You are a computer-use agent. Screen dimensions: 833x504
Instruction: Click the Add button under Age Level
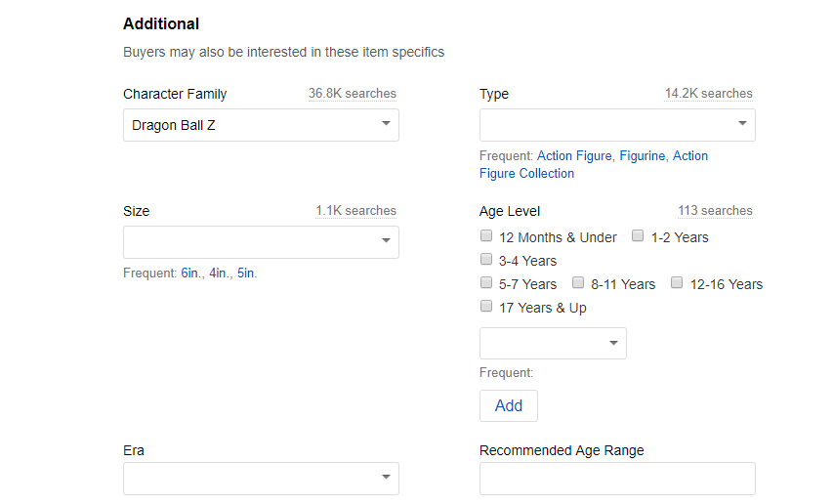509,405
